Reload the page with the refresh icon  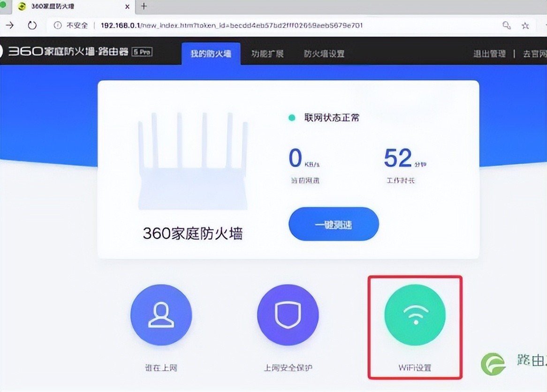coord(32,25)
